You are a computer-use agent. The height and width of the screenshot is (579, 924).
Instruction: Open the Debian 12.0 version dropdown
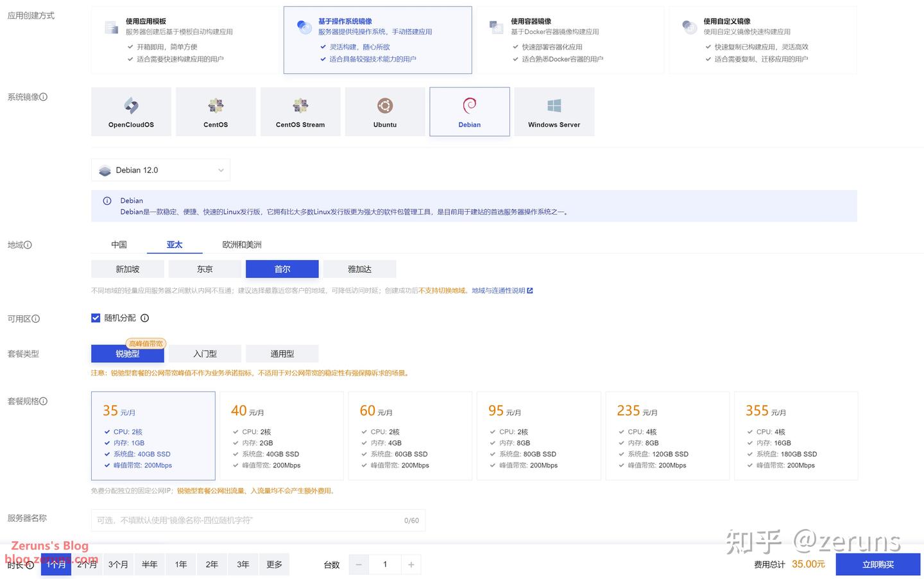(x=160, y=169)
